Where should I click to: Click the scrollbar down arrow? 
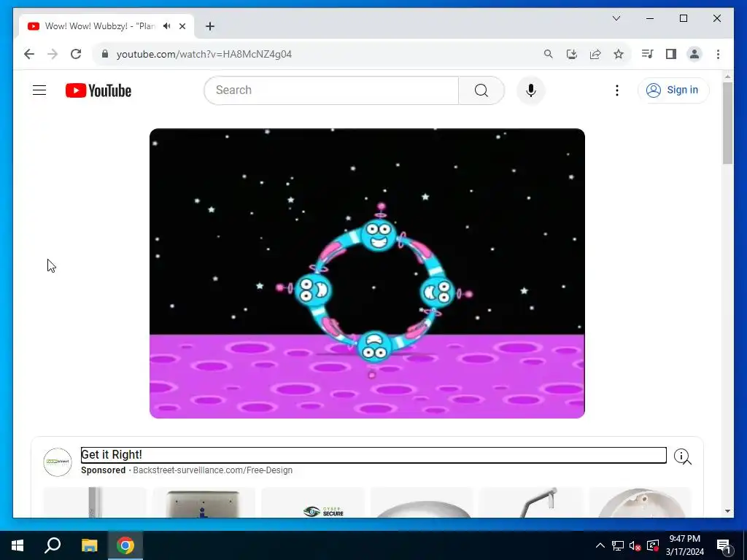[x=727, y=511]
